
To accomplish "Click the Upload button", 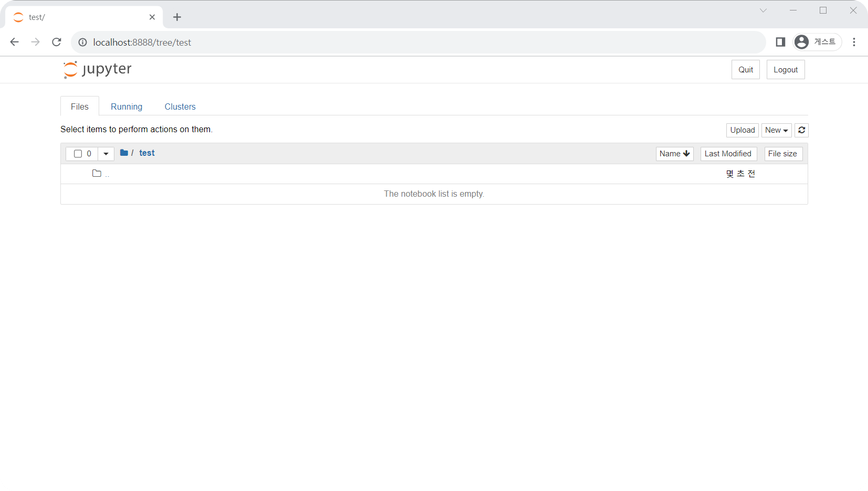I will click(742, 130).
